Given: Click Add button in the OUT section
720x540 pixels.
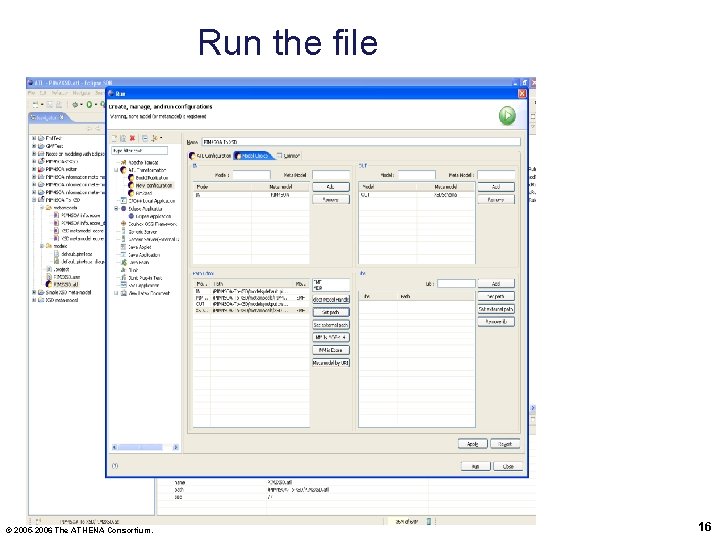Looking at the screenshot, I should [x=496, y=187].
